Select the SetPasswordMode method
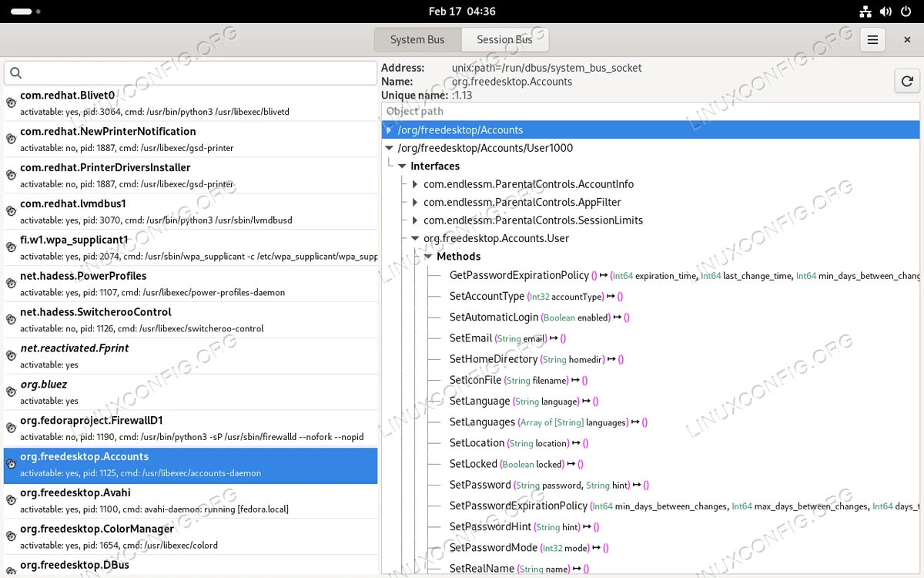This screenshot has width=924, height=578. (x=494, y=547)
